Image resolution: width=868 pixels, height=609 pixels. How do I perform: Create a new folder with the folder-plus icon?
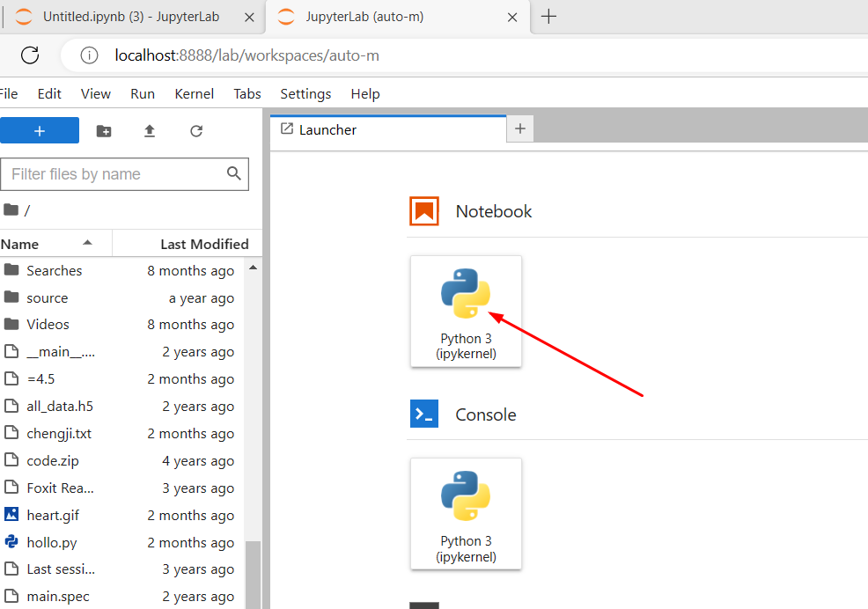104,131
